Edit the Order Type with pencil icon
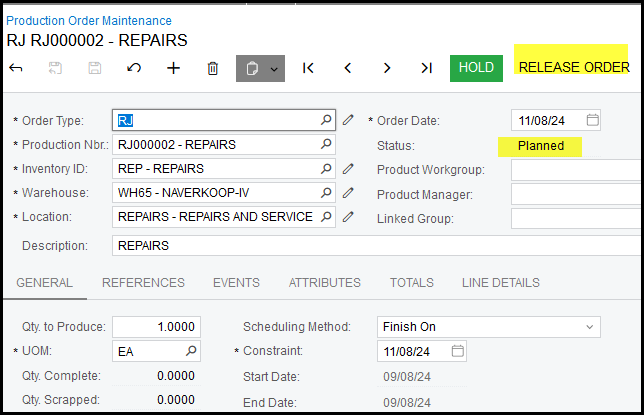This screenshot has height=415, width=644. coord(348,120)
